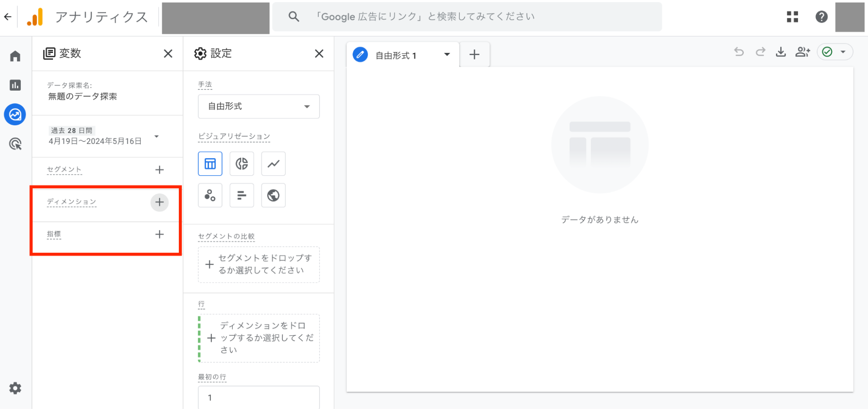
Task: Open the Google apps grid
Action: click(x=792, y=17)
